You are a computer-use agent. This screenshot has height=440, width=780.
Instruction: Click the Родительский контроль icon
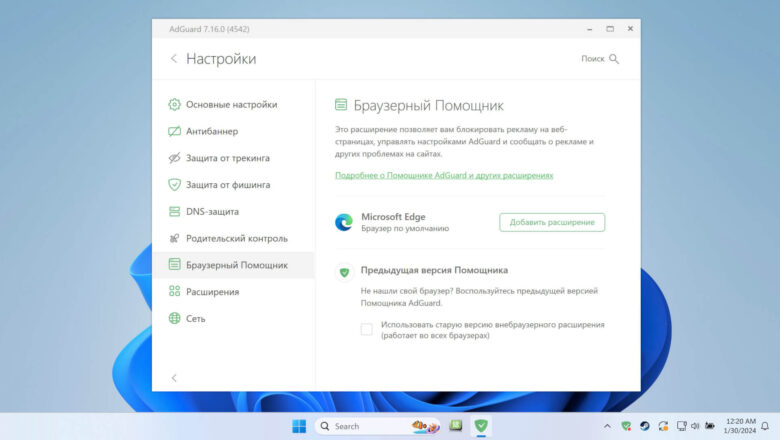pyautogui.click(x=174, y=238)
